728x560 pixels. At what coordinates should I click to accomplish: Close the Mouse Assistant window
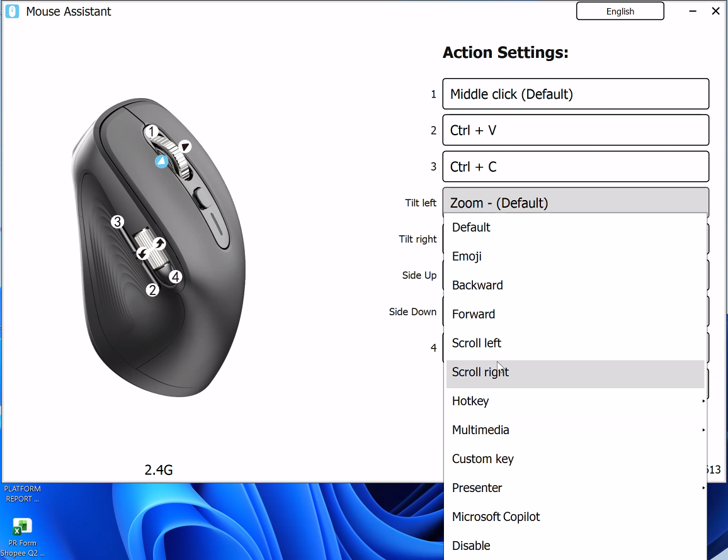point(716,11)
